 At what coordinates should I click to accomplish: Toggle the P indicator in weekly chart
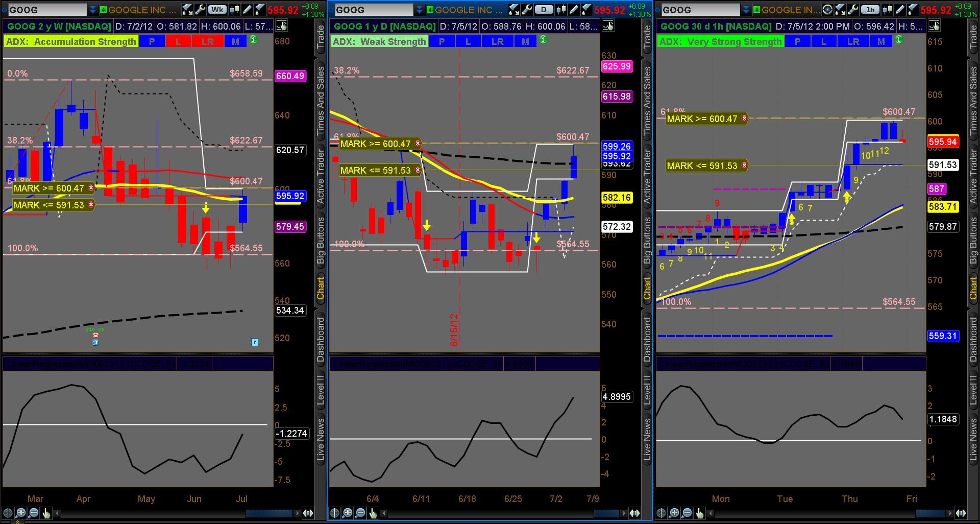[152, 41]
